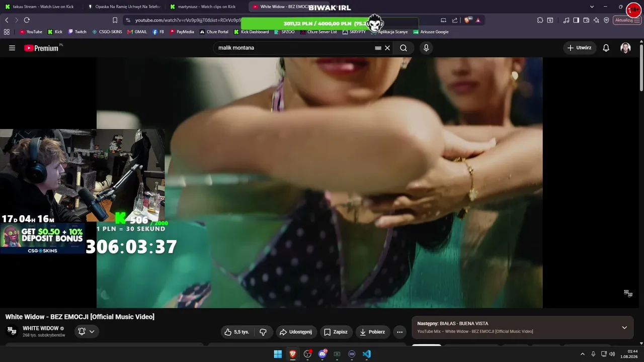The image size is (644, 362).
Task: Open Brave Wallet icon
Action: tap(586, 20)
